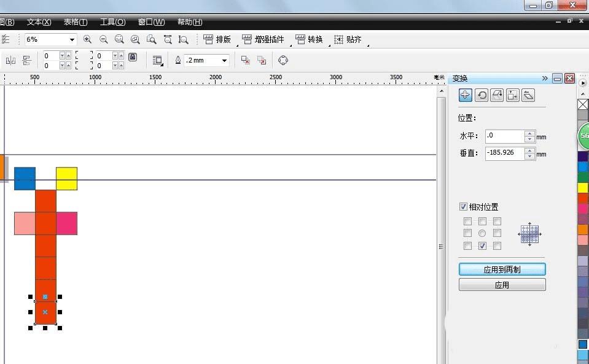Click the 应用到再制 button
Viewport: 589px width, 364px height.
coord(502,269)
